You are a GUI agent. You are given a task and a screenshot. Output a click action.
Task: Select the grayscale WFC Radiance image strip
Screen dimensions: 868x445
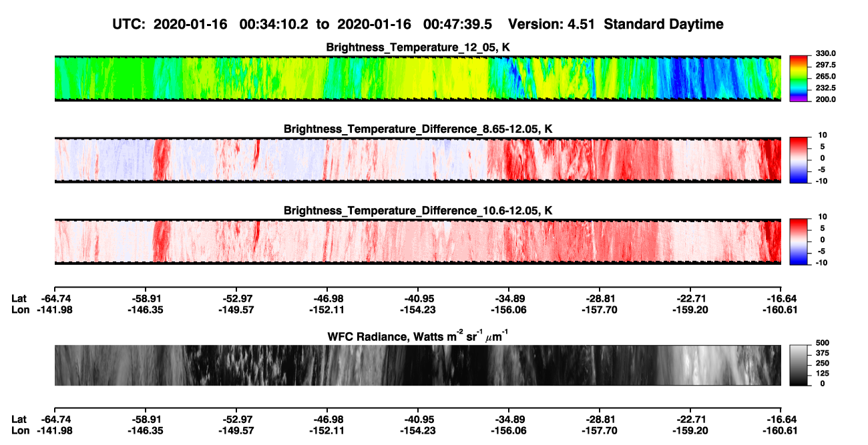417,365
